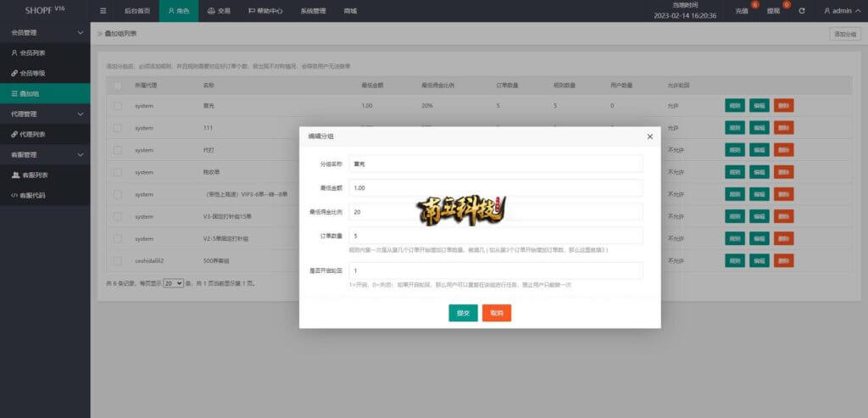Click the 20% cell in 首充 row
Viewport: 868px width, 418px height.
pos(426,106)
